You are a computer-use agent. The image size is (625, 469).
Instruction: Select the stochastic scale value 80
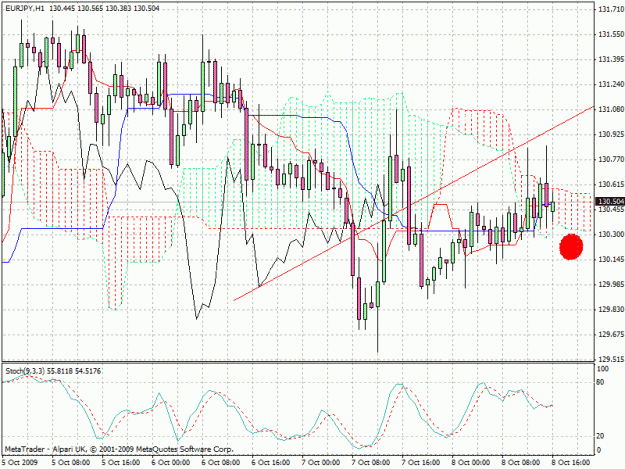click(602, 383)
